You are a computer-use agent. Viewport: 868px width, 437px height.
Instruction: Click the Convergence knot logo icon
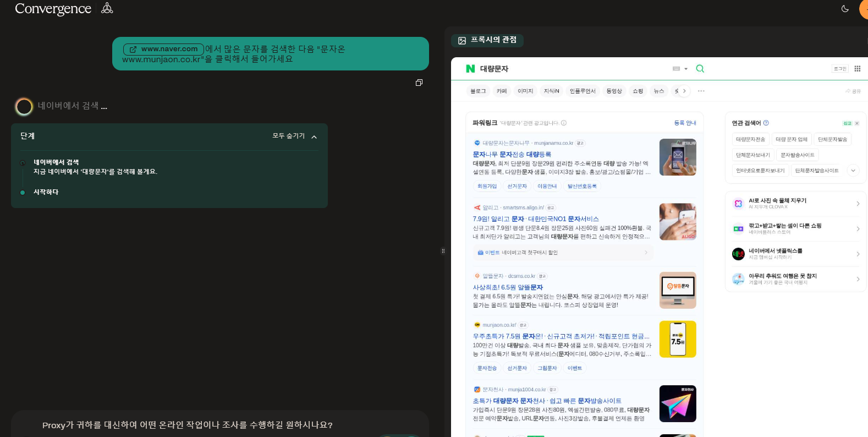coord(107,8)
